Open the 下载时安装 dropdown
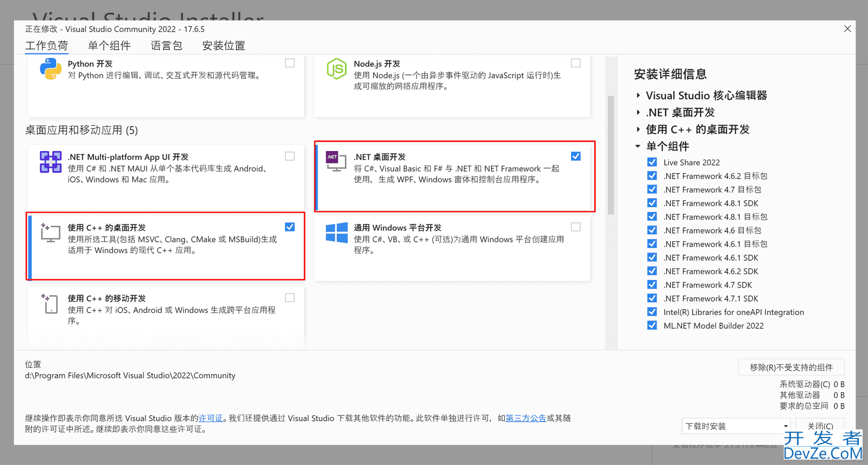The height and width of the screenshot is (465, 868). pos(736,426)
